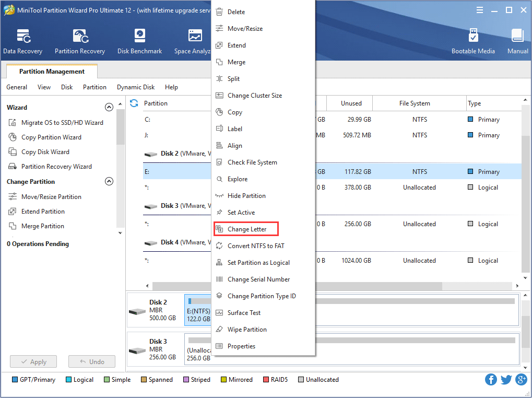
Task: Switch to the Partition Management tab
Action: (x=51, y=71)
